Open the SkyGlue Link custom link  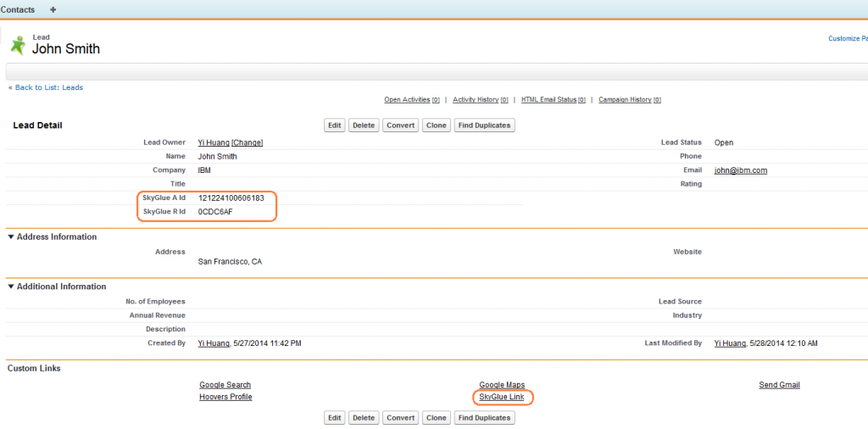(502, 397)
